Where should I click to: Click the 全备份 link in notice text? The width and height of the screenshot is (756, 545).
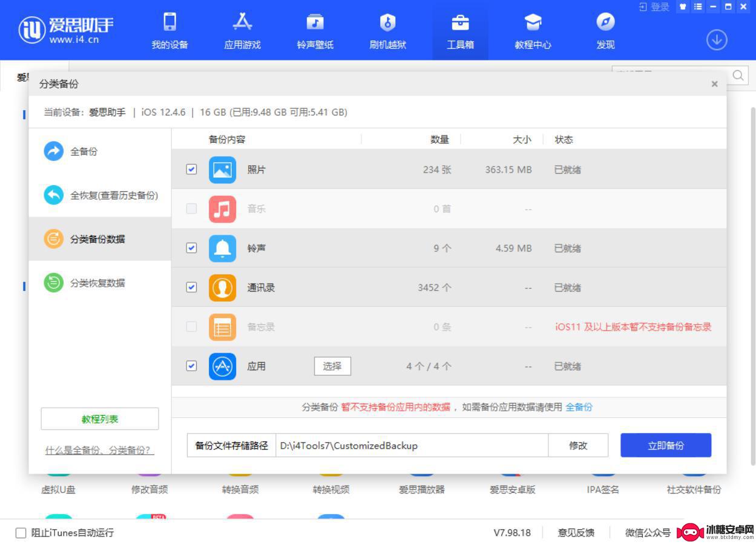pos(579,407)
